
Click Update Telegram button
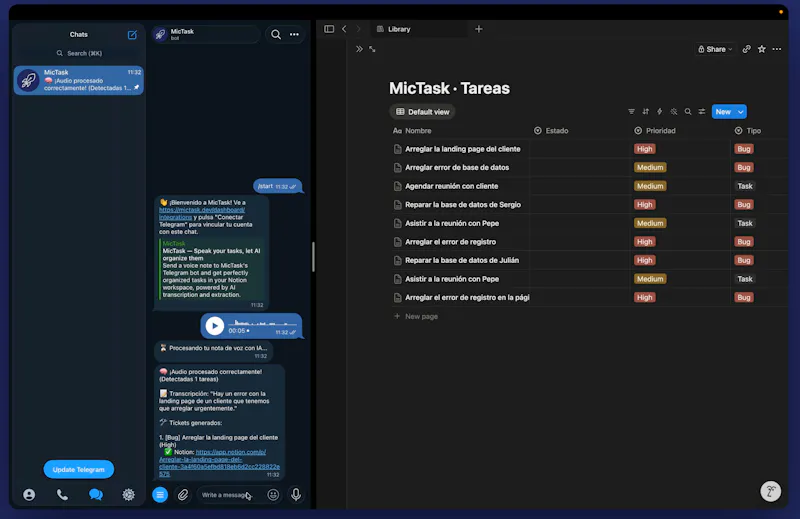tap(79, 469)
